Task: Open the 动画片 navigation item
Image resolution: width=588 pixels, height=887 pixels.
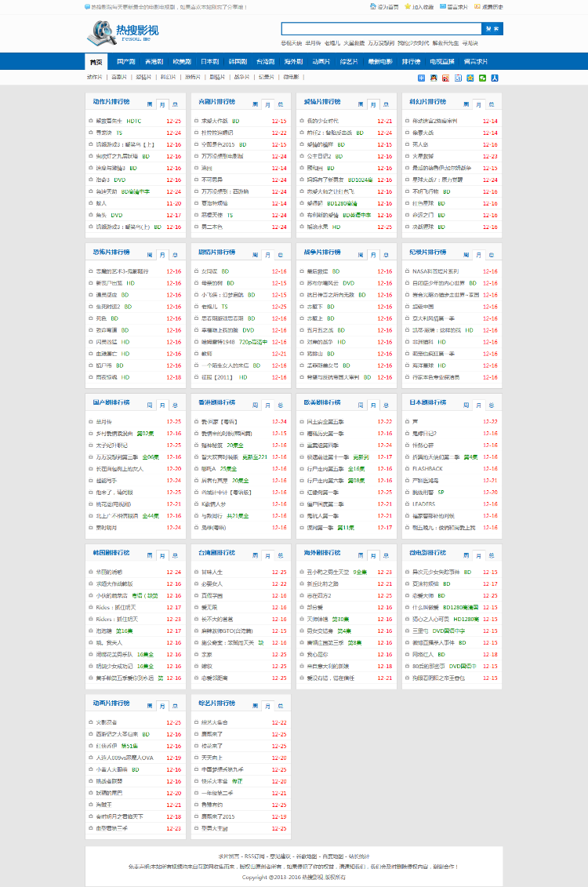Action: tap(321, 62)
